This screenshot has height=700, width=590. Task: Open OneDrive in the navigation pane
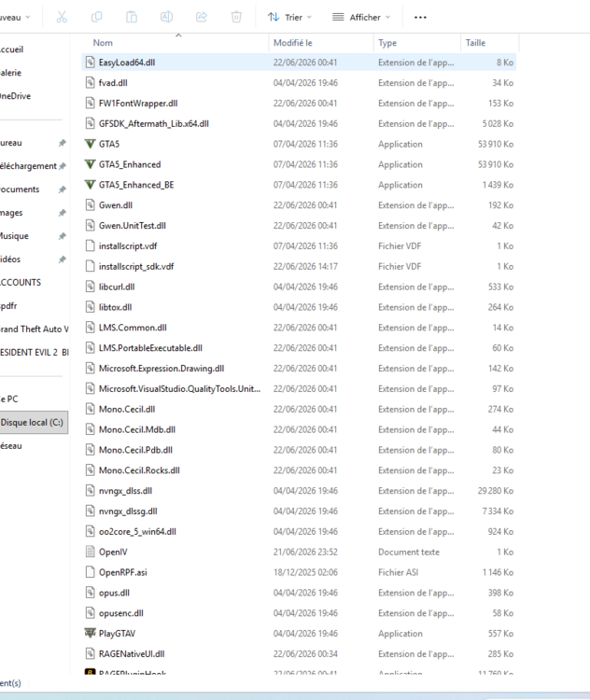[15, 96]
